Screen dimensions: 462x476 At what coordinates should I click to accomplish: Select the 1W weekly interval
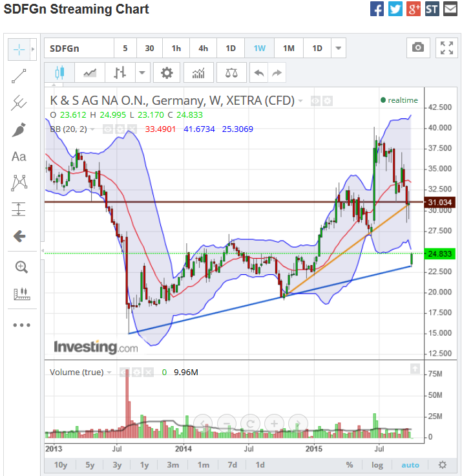(x=259, y=48)
